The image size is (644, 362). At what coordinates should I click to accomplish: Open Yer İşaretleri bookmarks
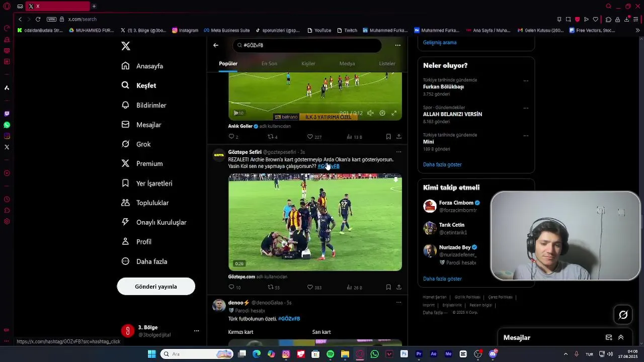147,183
